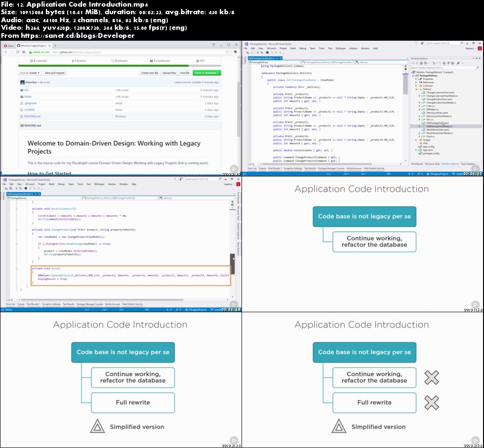The width and height of the screenshot is (484, 448).
Task: Expand the References node in Solution Explorer
Action: pyautogui.click(x=416, y=82)
